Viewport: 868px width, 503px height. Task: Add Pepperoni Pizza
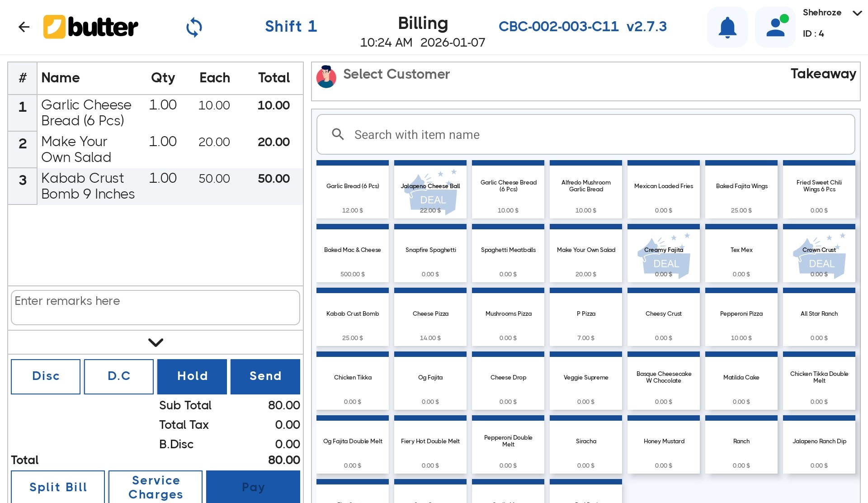[x=741, y=318]
